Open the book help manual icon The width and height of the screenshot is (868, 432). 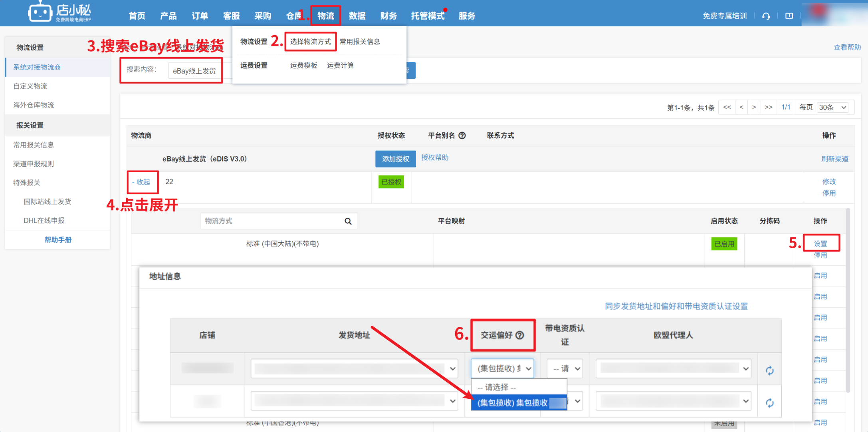(789, 16)
